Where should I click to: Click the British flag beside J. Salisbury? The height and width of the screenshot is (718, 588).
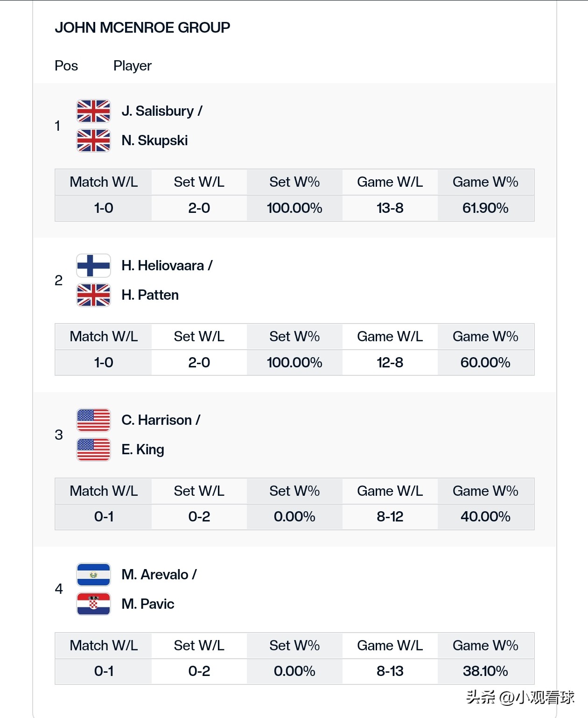pos(93,111)
